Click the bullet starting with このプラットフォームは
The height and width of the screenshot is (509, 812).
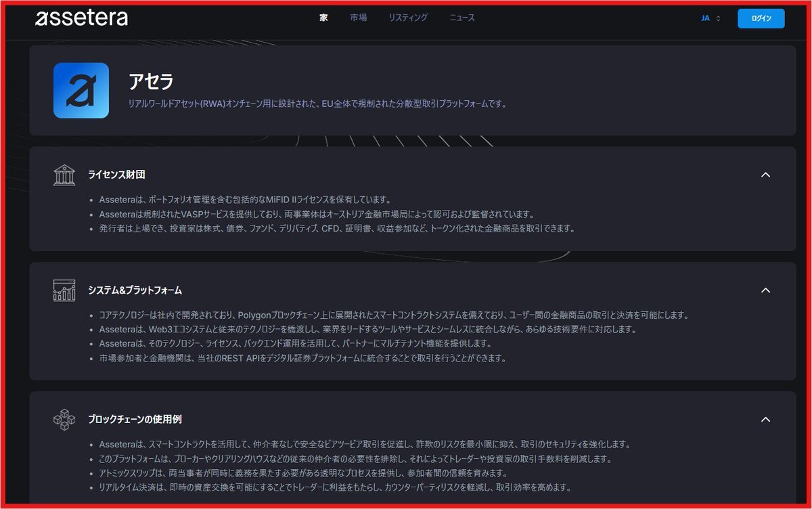(x=355, y=459)
